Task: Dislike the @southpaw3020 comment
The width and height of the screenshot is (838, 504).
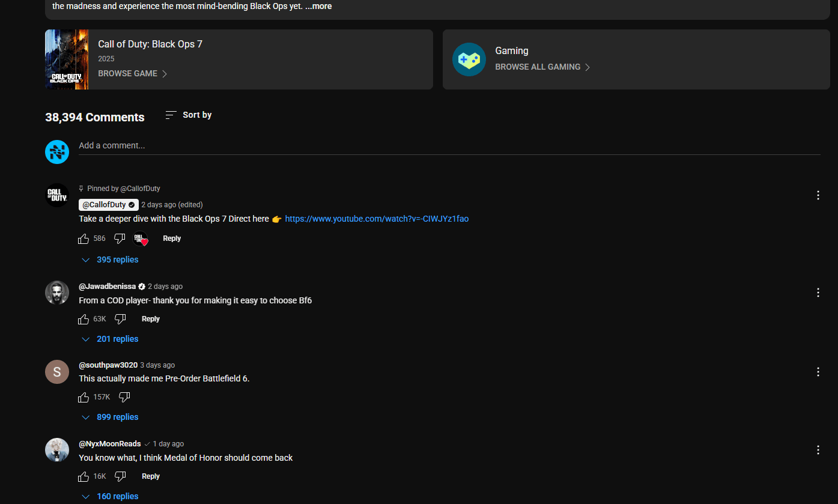Action: pos(124,397)
